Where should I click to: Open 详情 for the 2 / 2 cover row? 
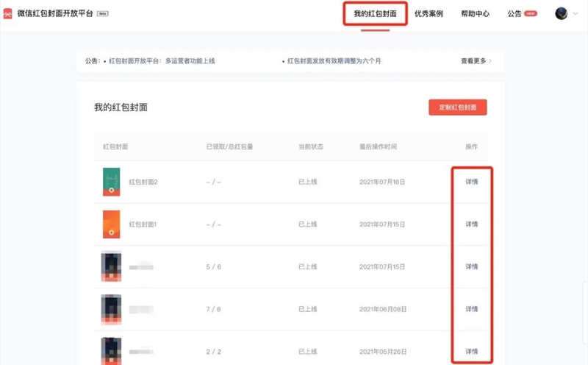pos(471,352)
